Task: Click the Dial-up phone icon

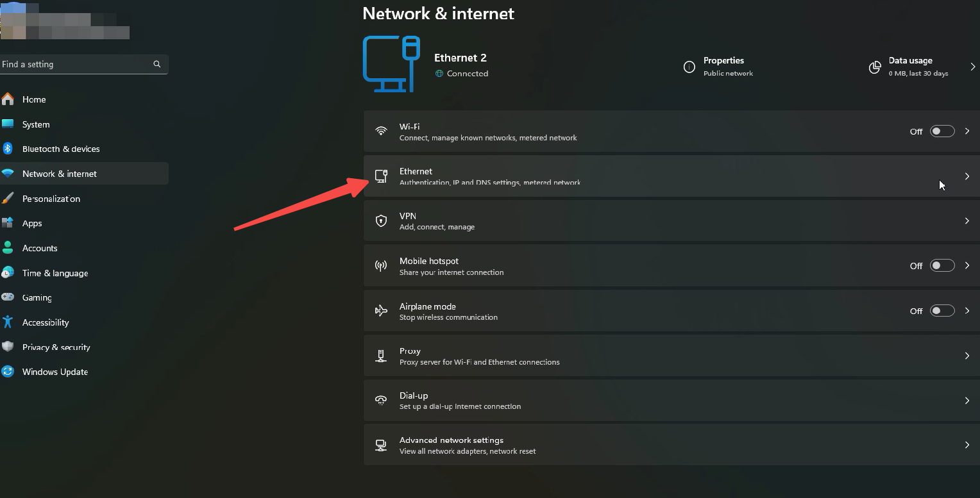Action: click(382, 401)
